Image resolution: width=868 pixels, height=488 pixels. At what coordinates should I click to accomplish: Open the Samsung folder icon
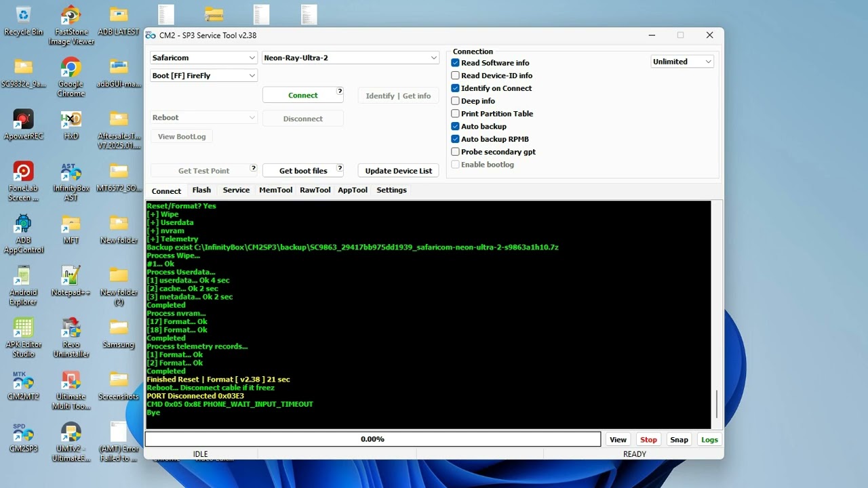pos(119,333)
